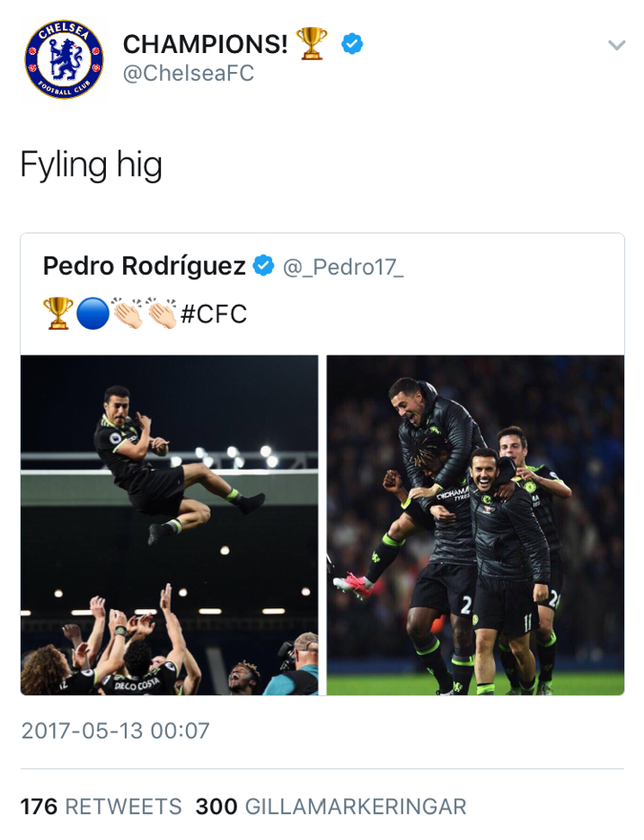Viewport: 644px width, 840px height.
Task: Click the verified badge next to CHAMPIONS!
Action: [352, 43]
